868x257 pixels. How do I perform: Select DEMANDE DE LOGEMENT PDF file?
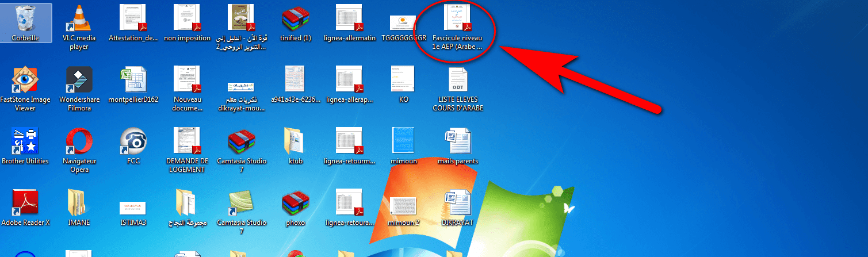click(187, 150)
